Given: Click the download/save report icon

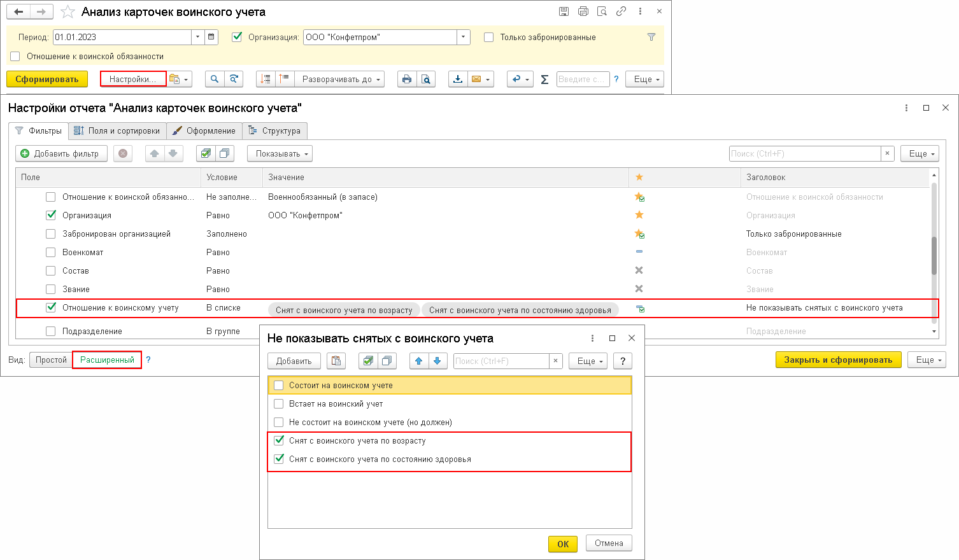Looking at the screenshot, I should [x=458, y=79].
